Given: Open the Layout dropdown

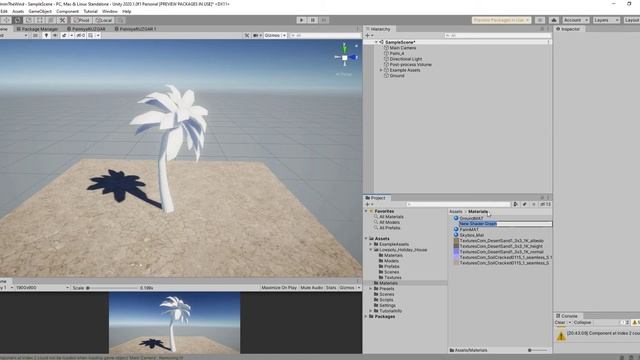Looking at the screenshot, I should pyautogui.click(x=631, y=20).
